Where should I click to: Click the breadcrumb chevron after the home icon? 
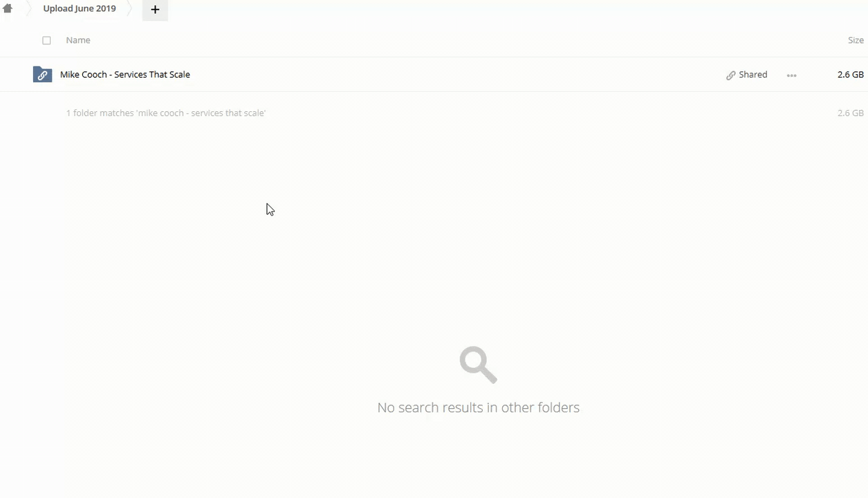(28, 9)
